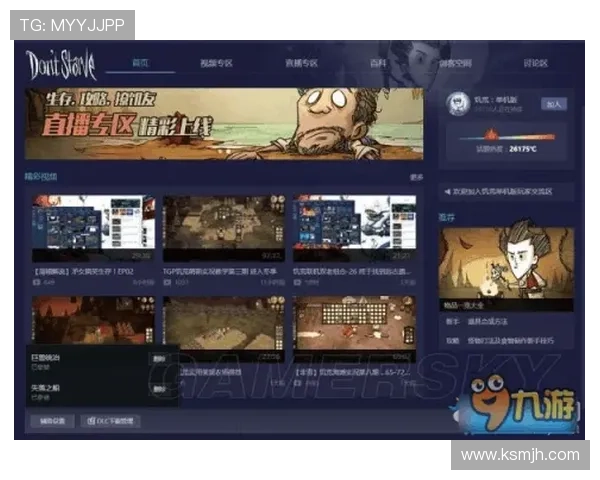Click the view count icon under TGP video

(x=167, y=282)
